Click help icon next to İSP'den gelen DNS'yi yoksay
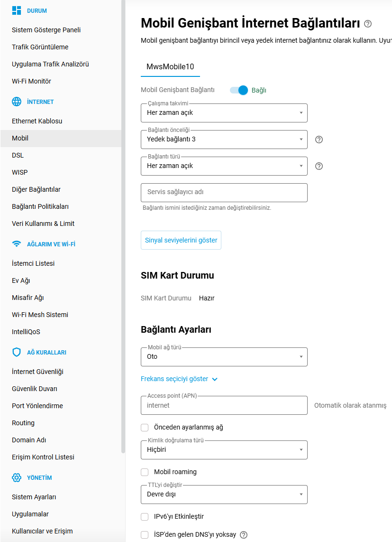This screenshot has width=392, height=542. 244,535
